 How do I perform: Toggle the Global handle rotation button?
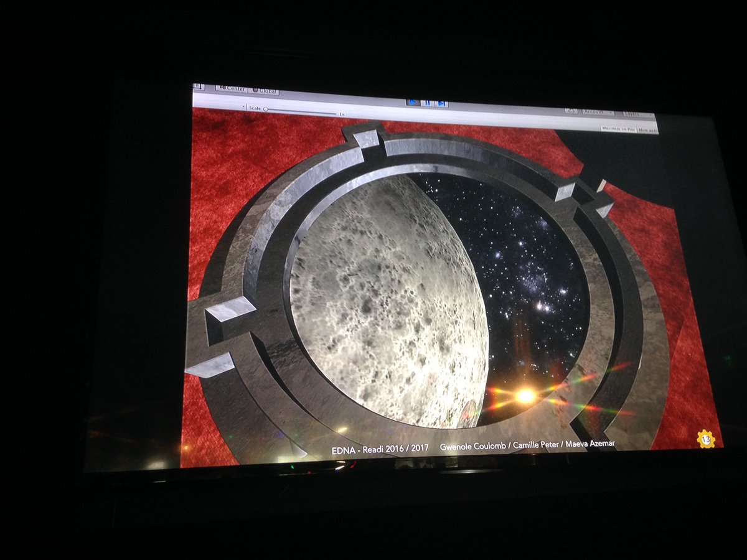[265, 90]
